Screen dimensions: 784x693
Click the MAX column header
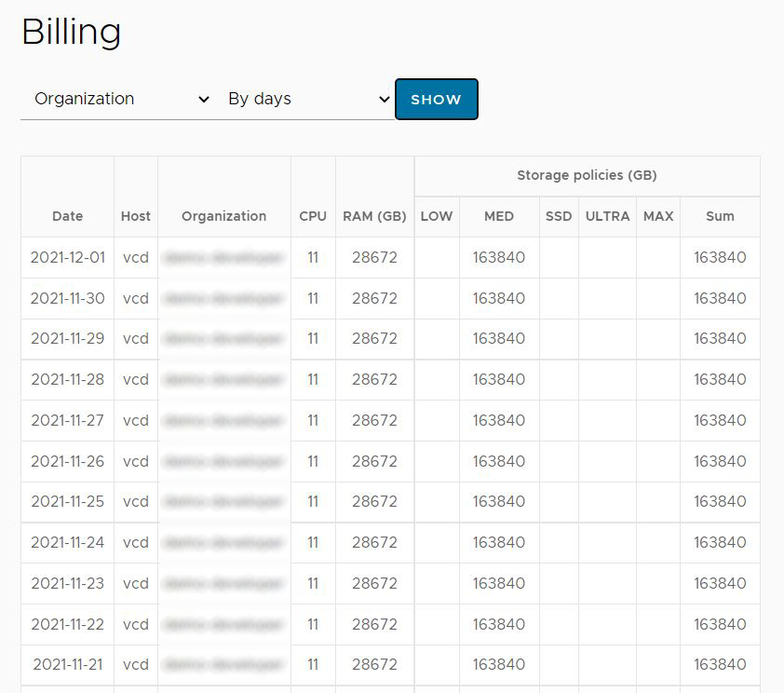coord(658,216)
